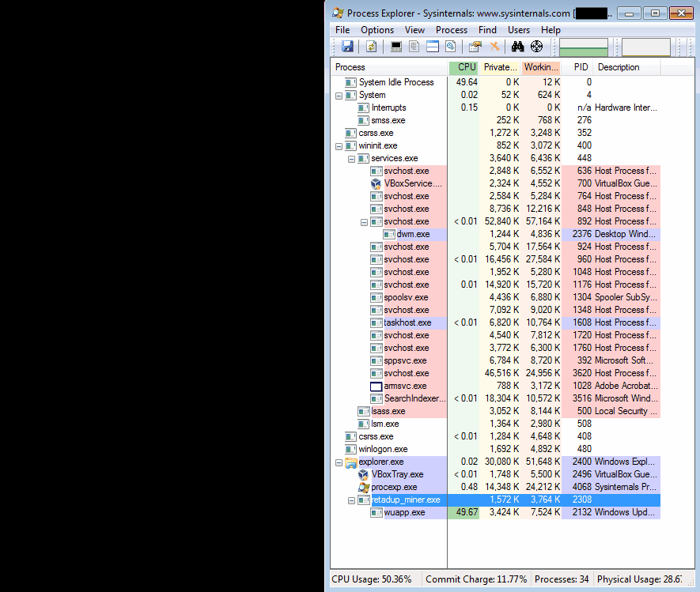This screenshot has width=700, height=592.
Task: Sort by the PID column header
Action: [577, 67]
